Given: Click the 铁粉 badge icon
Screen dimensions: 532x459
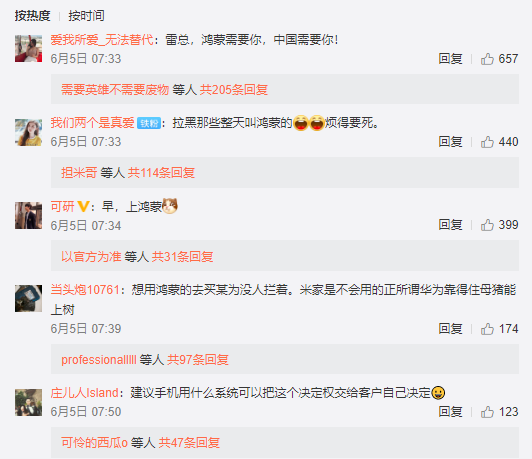Looking at the screenshot, I should [x=149, y=123].
